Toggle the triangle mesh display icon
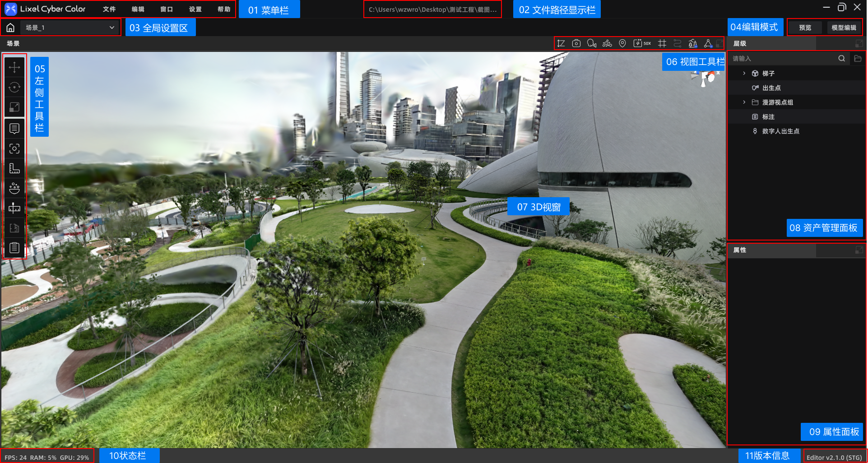The width and height of the screenshot is (868, 463). [708, 43]
